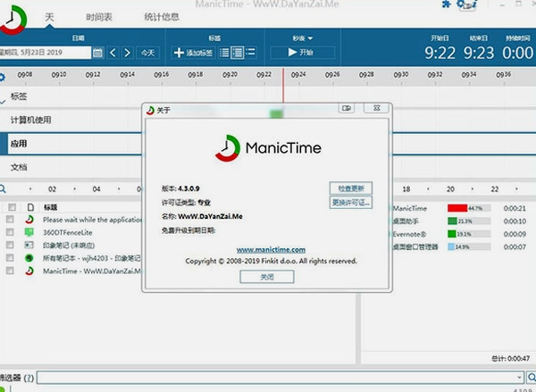Click the 标题 column header
Viewport: 536px width, 392px height.
click(51, 207)
